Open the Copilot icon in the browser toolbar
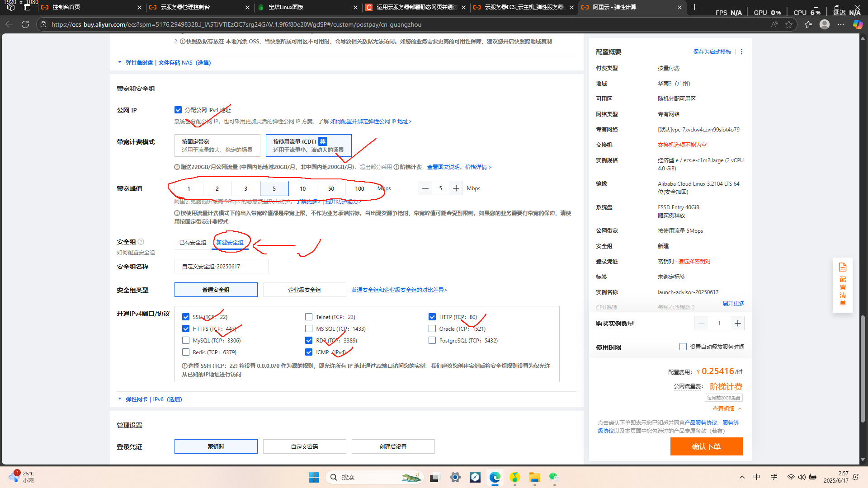The height and width of the screenshot is (488, 868). tap(858, 24)
